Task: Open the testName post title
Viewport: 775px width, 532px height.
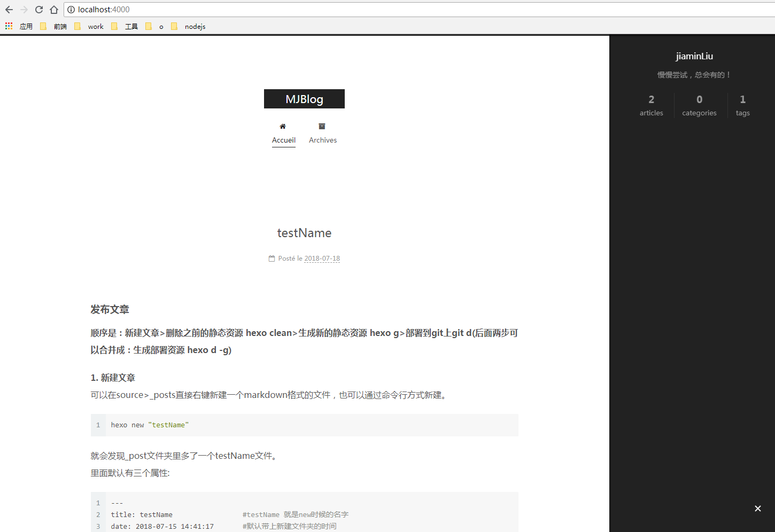Action: (x=304, y=233)
